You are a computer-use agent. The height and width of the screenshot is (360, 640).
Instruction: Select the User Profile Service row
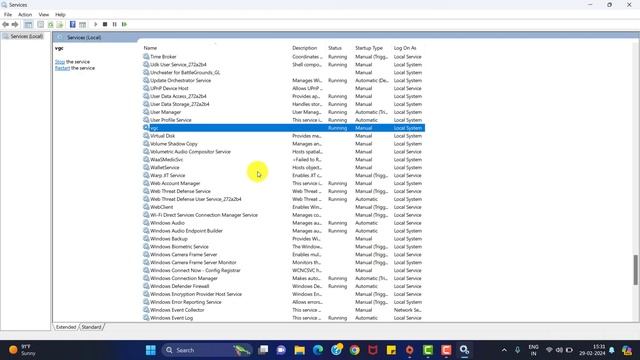pyautogui.click(x=284, y=120)
